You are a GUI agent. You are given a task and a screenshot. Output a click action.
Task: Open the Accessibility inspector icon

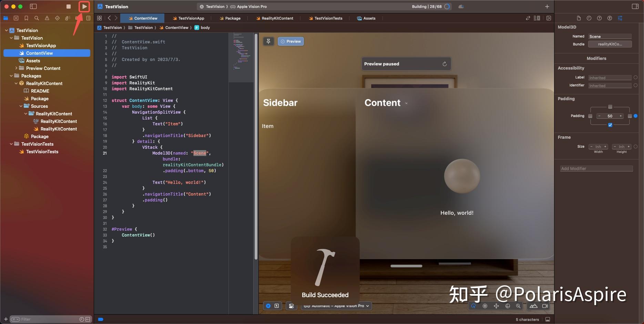click(610, 18)
